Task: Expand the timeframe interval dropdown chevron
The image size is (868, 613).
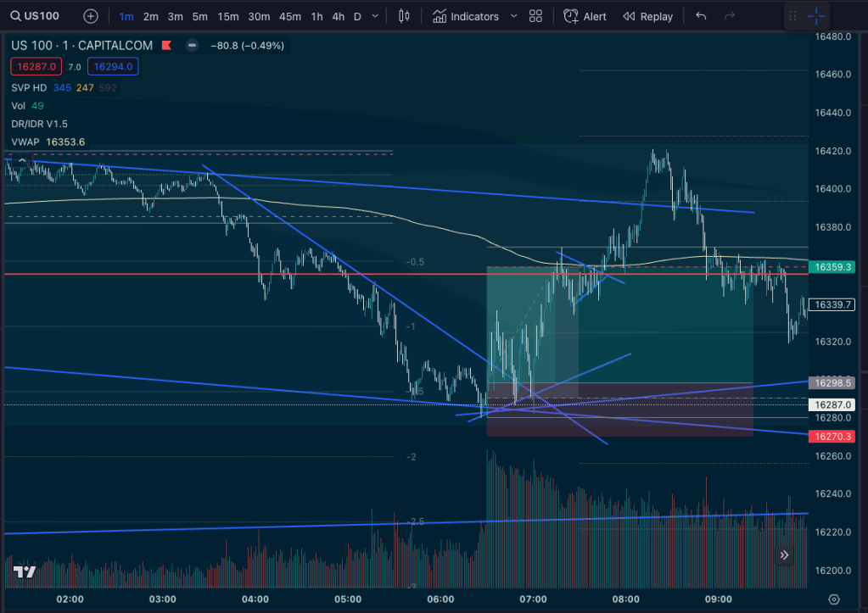Action: (x=376, y=16)
